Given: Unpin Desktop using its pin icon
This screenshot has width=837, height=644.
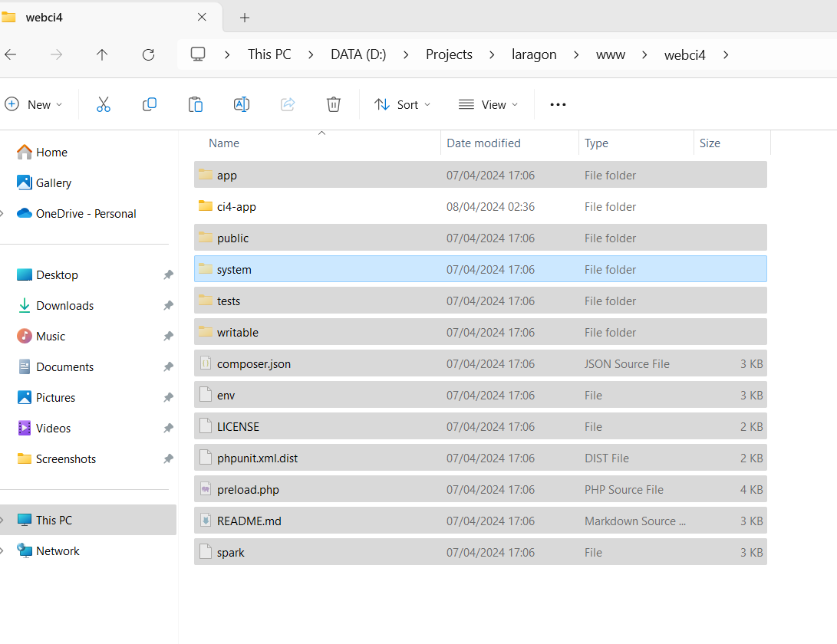Looking at the screenshot, I should point(168,274).
